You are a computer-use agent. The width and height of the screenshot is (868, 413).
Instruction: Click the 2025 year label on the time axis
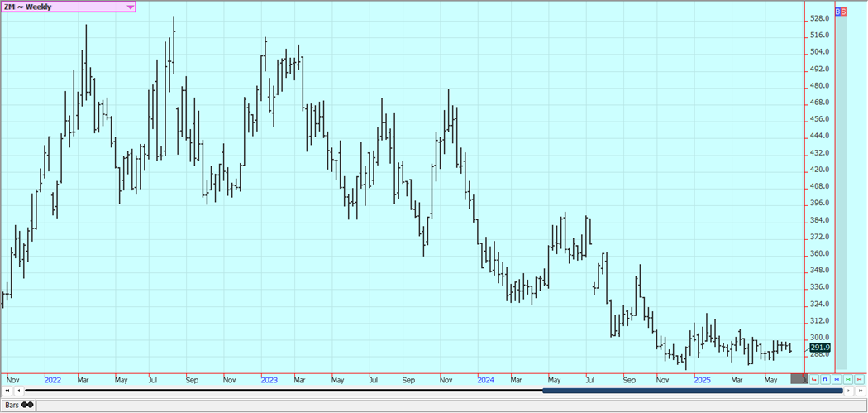(702, 380)
